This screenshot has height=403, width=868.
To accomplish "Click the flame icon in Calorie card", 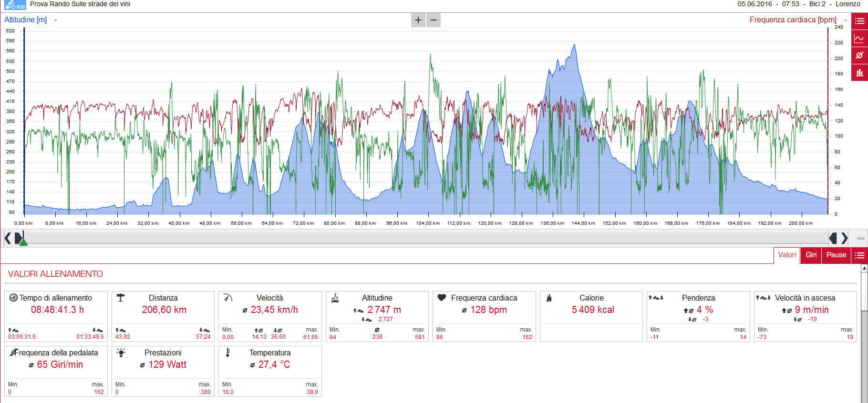I will click(549, 298).
